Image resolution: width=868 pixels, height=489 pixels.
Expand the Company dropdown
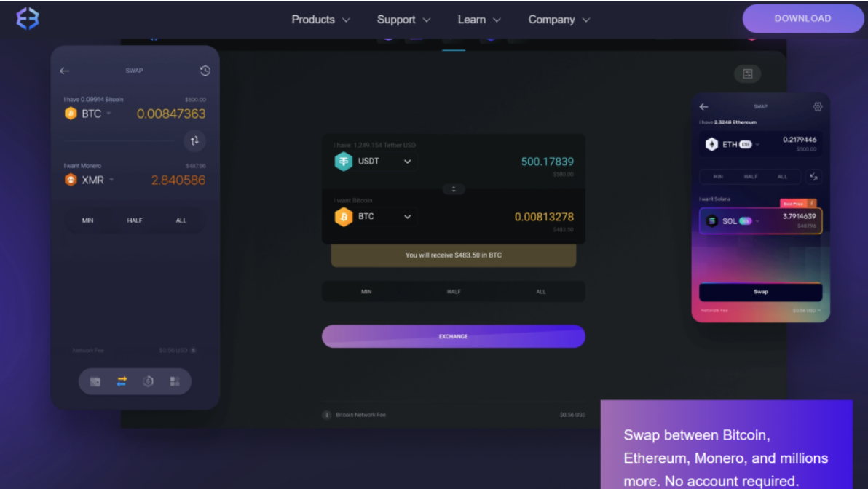(x=559, y=20)
